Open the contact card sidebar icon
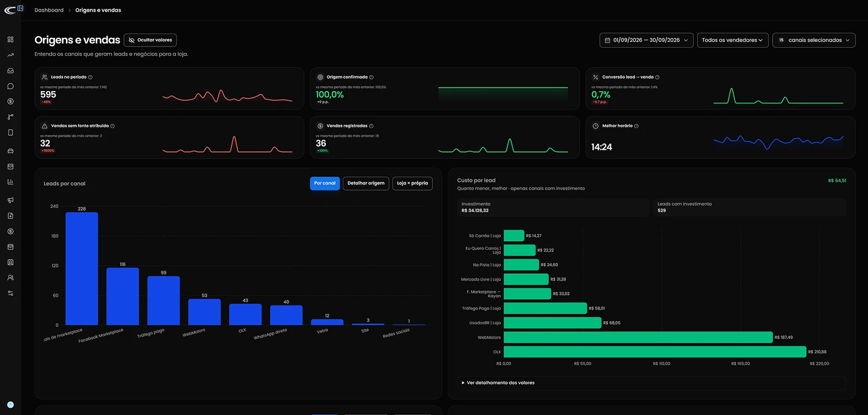 coord(10,262)
